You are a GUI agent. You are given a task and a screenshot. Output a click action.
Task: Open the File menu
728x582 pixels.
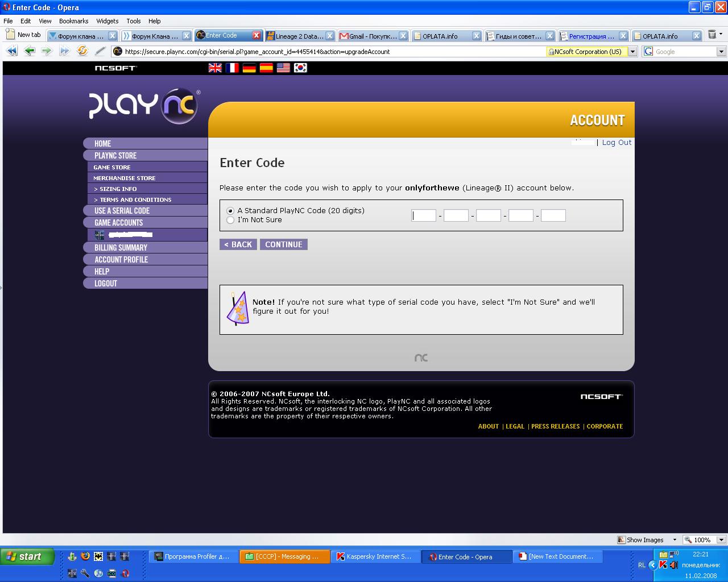click(8, 21)
